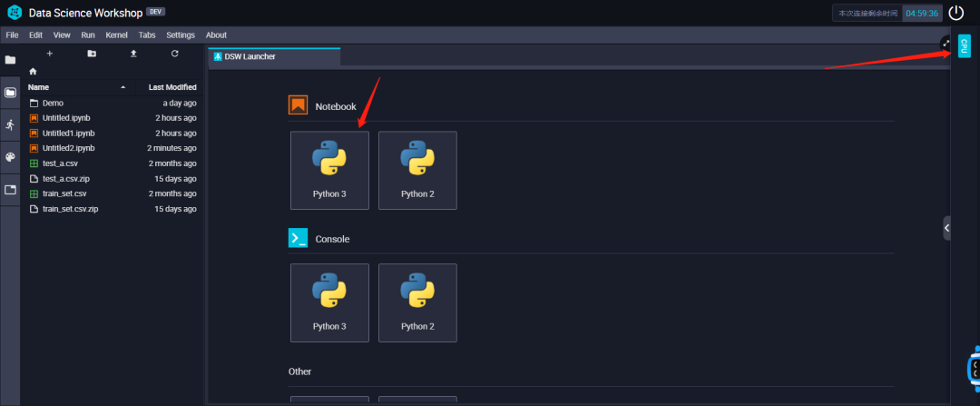Open the top folder sidebar icon

tap(10, 60)
